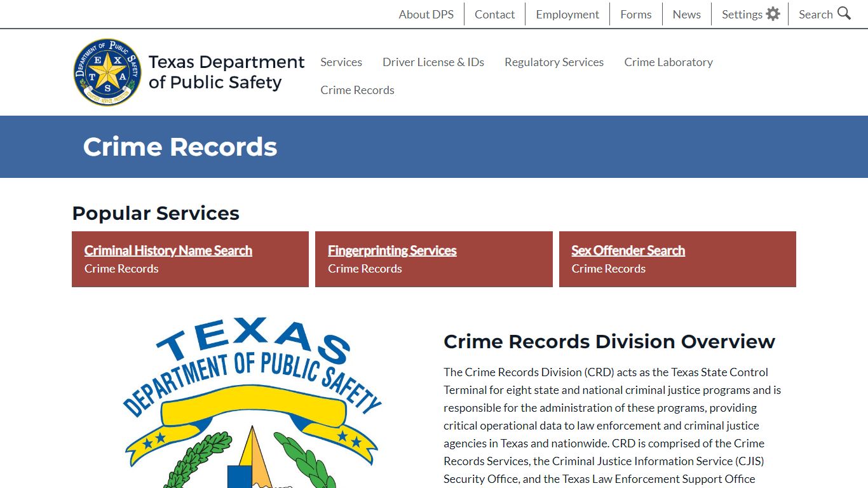
Task: Visit the News page
Action: [687, 14]
